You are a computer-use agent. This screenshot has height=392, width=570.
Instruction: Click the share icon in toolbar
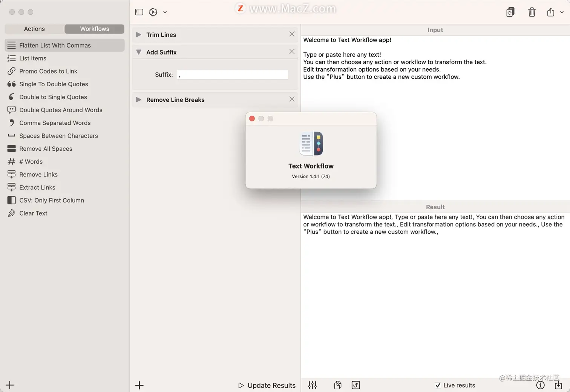coord(551,12)
